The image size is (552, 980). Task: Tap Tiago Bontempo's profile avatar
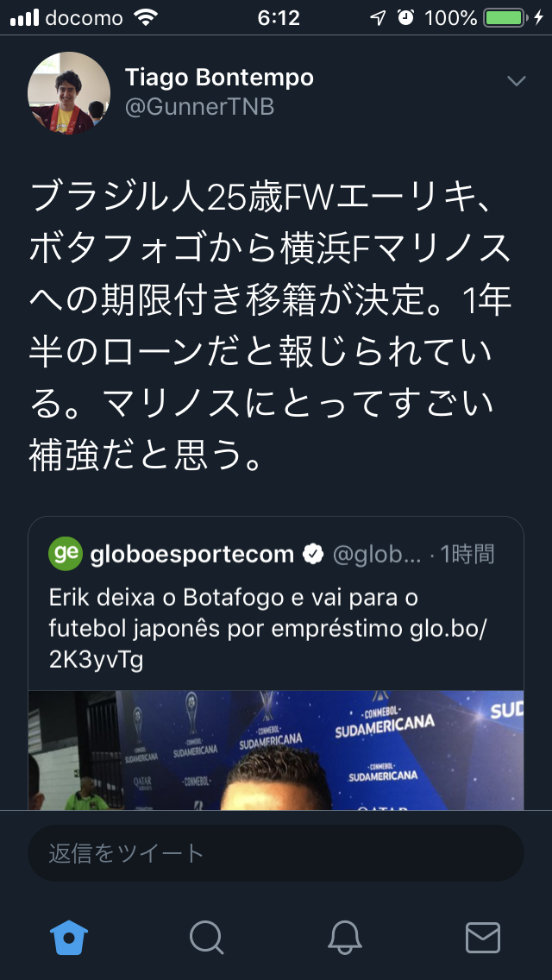point(69,93)
